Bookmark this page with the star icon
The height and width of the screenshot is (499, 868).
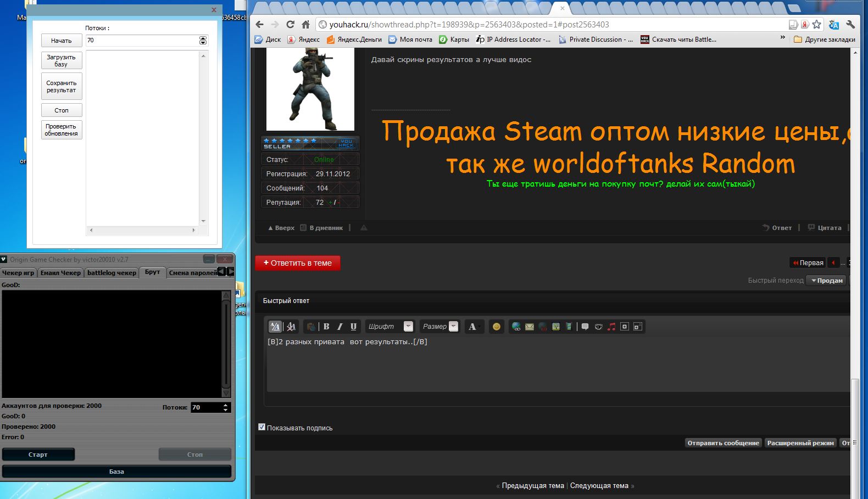coord(817,24)
